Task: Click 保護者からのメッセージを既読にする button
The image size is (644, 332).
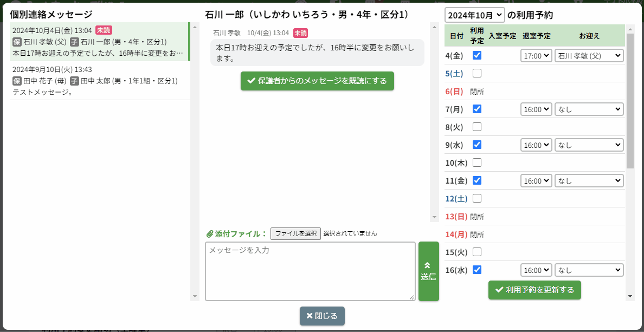Action: point(317,81)
